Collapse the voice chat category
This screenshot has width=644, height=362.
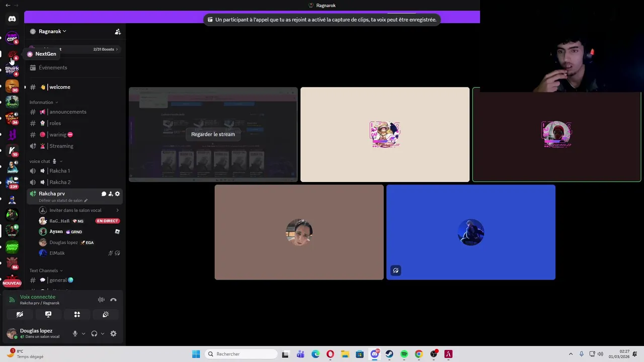pyautogui.click(x=46, y=161)
